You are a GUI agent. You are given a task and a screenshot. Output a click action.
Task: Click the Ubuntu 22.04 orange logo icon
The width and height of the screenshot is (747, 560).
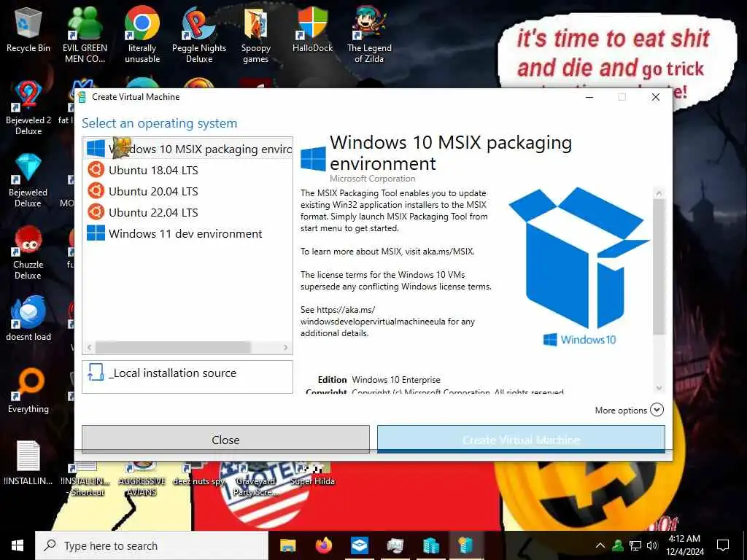point(96,212)
